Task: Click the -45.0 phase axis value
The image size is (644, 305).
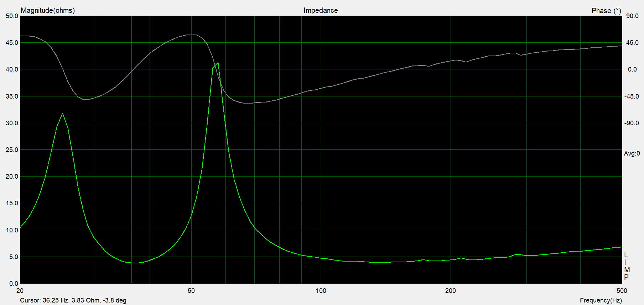Action: click(631, 96)
